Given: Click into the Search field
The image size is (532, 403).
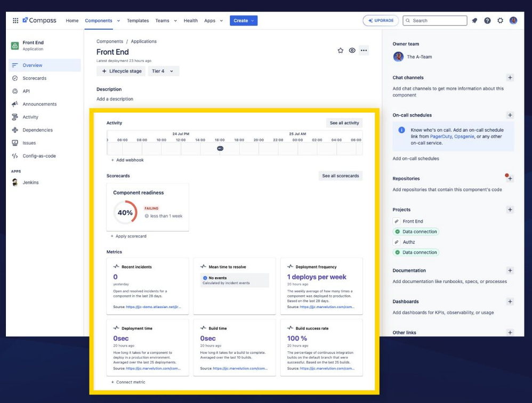Looking at the screenshot, I should (x=435, y=21).
